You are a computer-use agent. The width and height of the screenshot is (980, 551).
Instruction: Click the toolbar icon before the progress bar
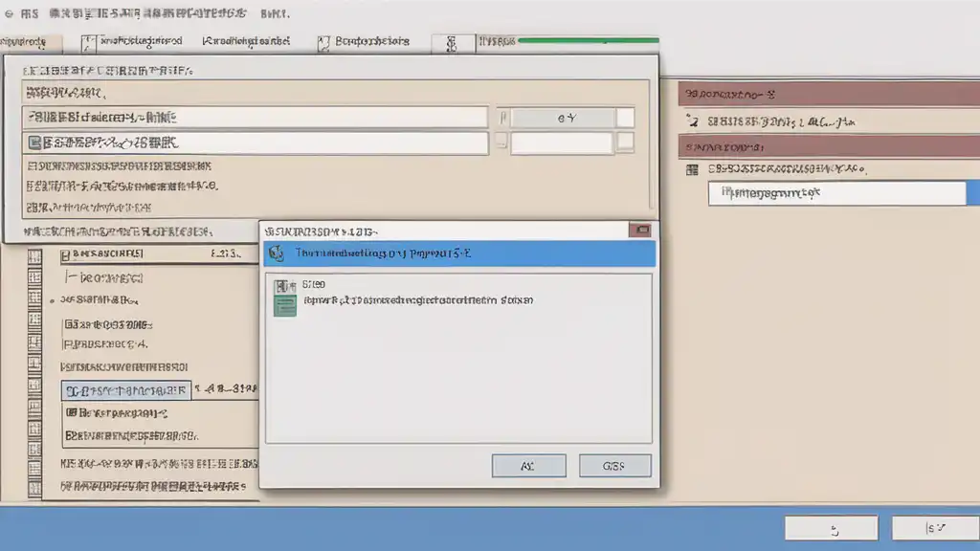click(x=452, y=43)
